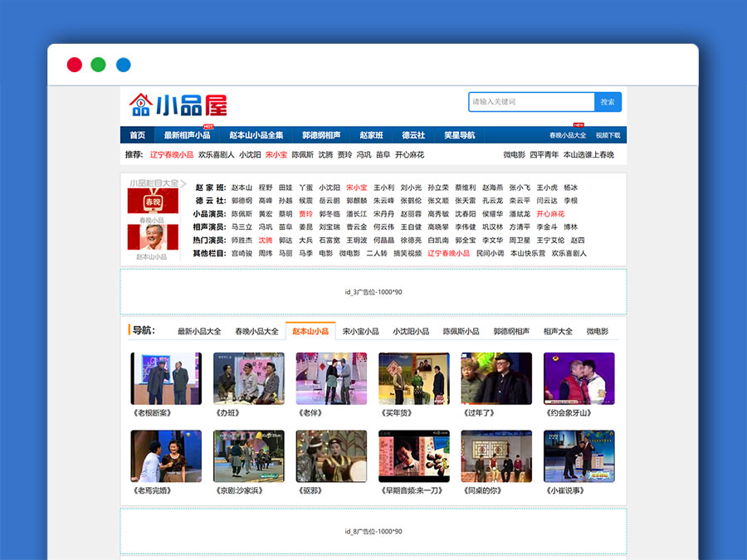Switch to the 宋小宝小品 tab
Image resolution: width=747 pixels, height=560 pixels.
(x=361, y=331)
